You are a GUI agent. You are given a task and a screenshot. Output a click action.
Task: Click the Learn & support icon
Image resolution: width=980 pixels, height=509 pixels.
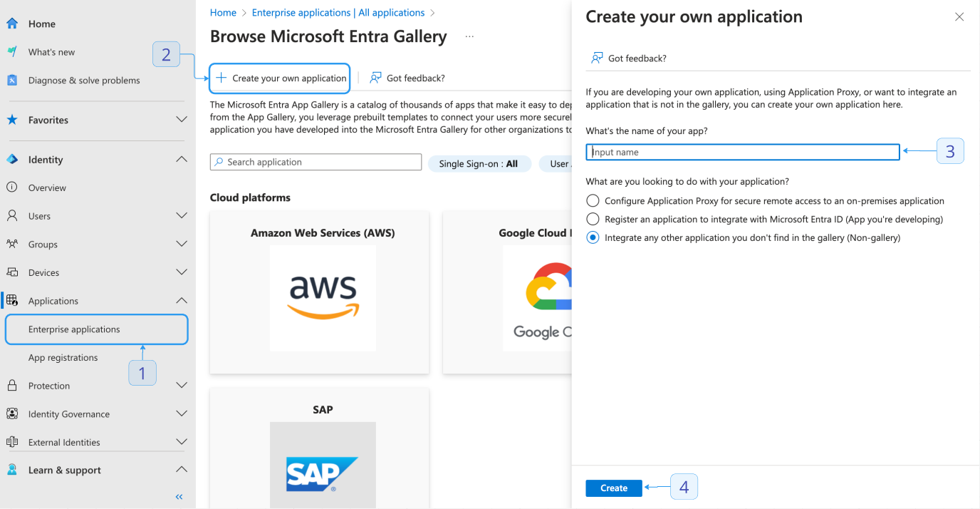tap(12, 470)
